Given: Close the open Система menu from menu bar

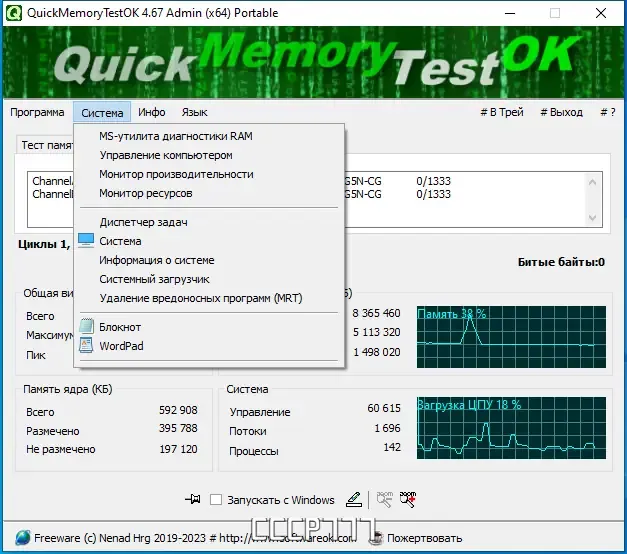Looking at the screenshot, I should click(x=102, y=112).
